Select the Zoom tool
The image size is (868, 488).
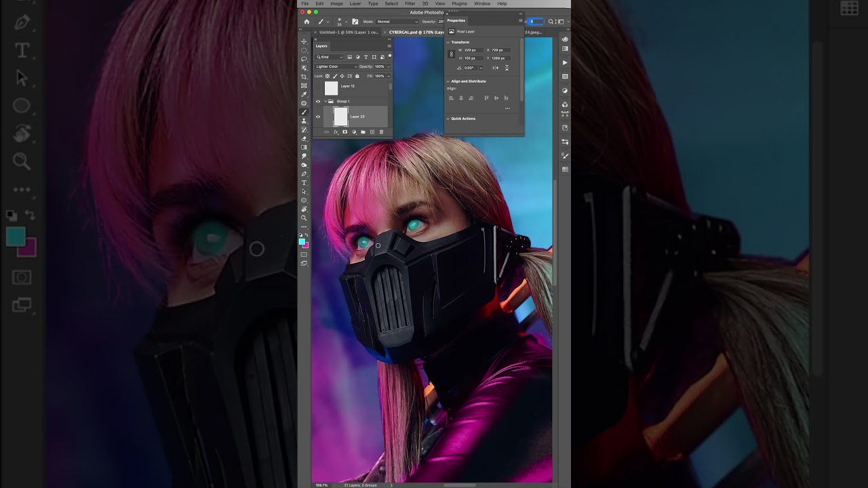304,218
